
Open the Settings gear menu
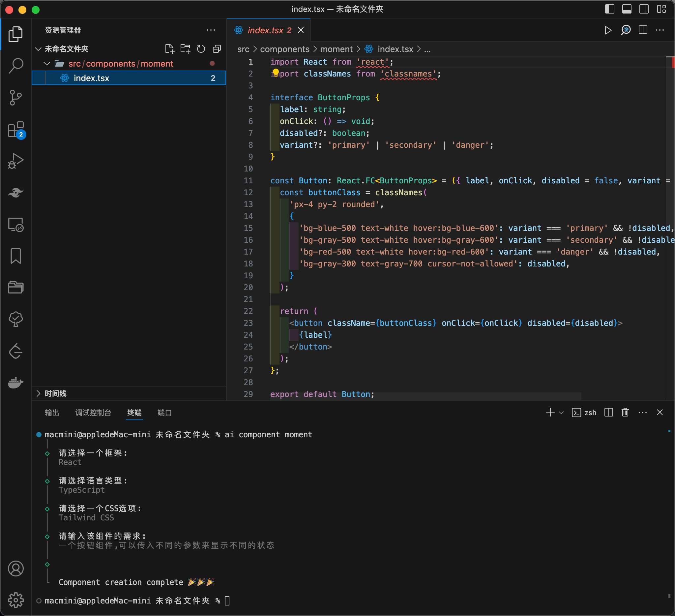tap(15, 600)
